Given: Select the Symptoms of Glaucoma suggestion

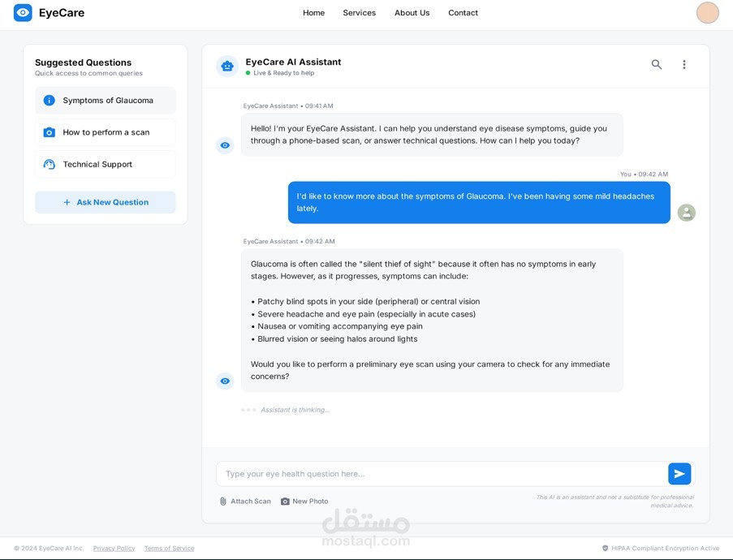Looking at the screenshot, I should tap(106, 100).
